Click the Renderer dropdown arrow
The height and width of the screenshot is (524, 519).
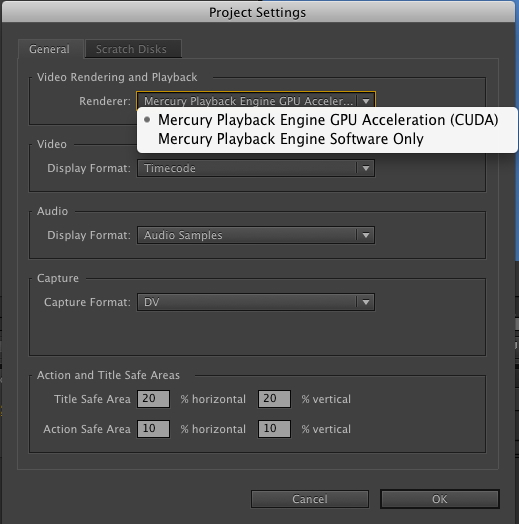coord(366,101)
